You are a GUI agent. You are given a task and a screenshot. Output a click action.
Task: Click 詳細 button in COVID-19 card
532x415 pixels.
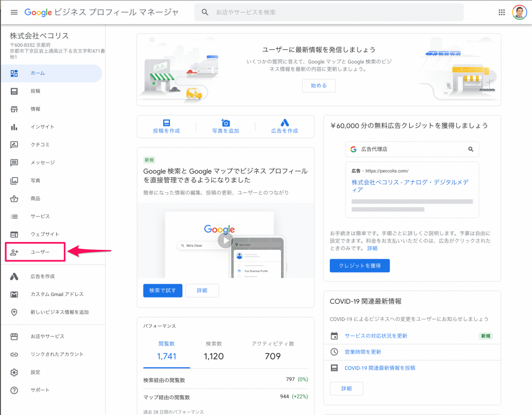(x=347, y=389)
